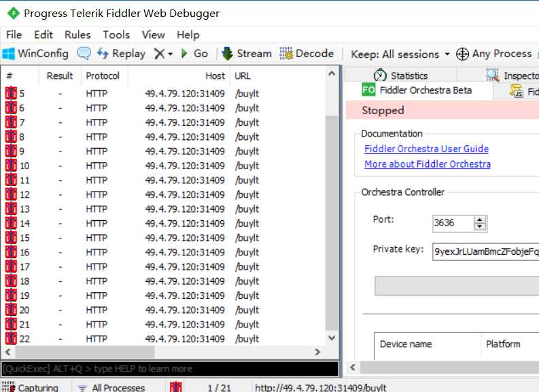Image resolution: width=539 pixels, height=392 pixels.
Task: Select session 18 row icon
Action: [11, 281]
